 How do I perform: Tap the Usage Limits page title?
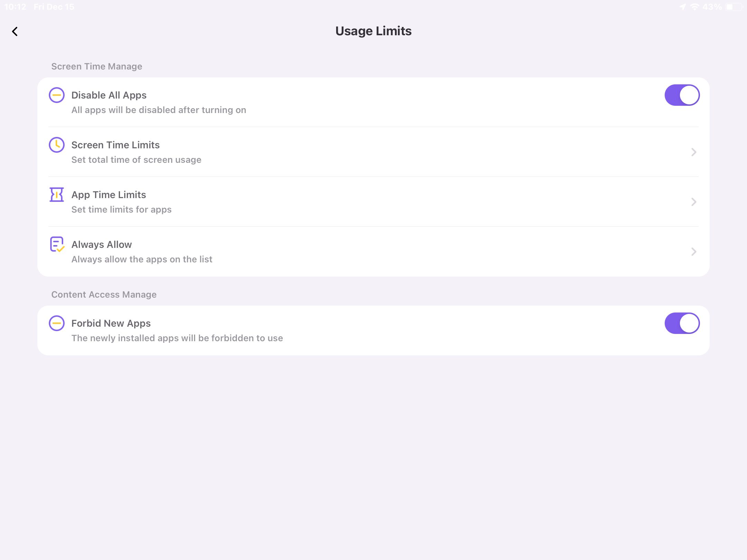click(x=373, y=31)
